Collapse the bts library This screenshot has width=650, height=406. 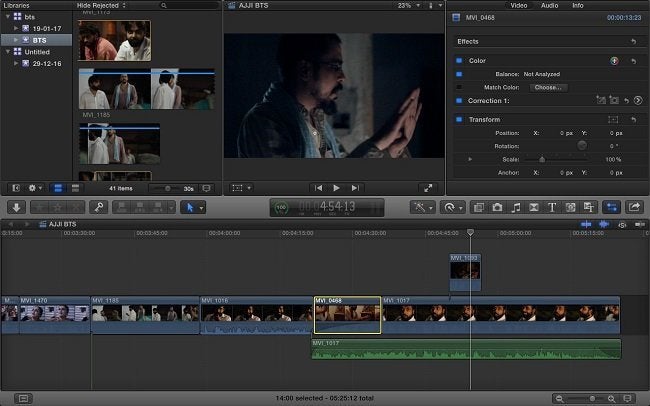coord(7,17)
